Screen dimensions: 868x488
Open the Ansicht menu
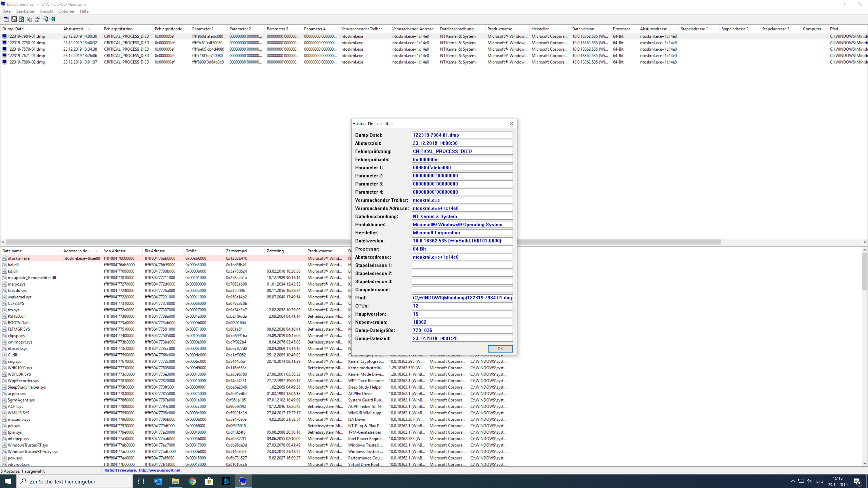(47, 11)
